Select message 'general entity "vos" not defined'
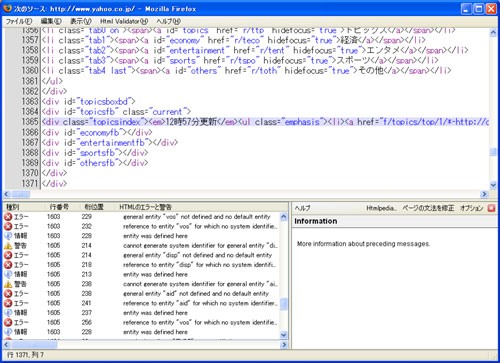The height and width of the screenshot is (363, 500). [x=196, y=217]
